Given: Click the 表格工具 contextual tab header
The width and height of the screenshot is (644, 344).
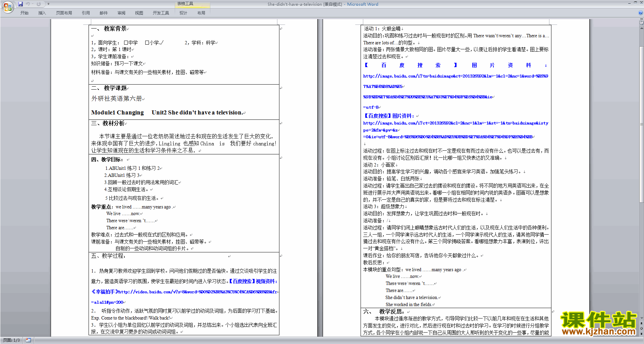Looking at the screenshot, I should (x=185, y=4).
